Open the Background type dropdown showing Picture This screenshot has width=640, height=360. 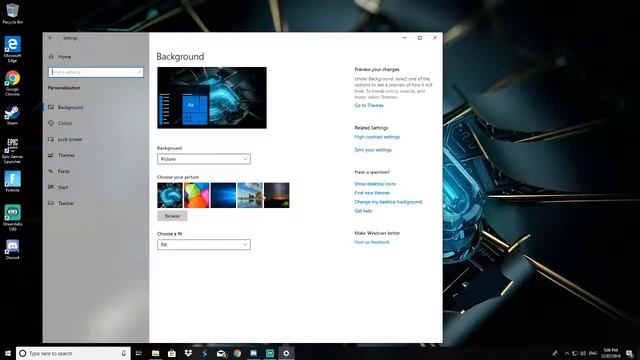[204, 159]
